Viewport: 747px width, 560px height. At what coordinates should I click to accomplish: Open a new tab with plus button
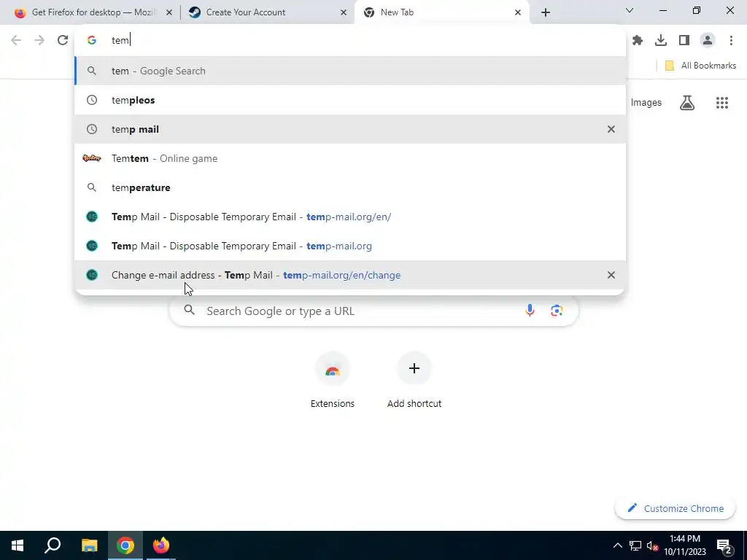coord(546,12)
